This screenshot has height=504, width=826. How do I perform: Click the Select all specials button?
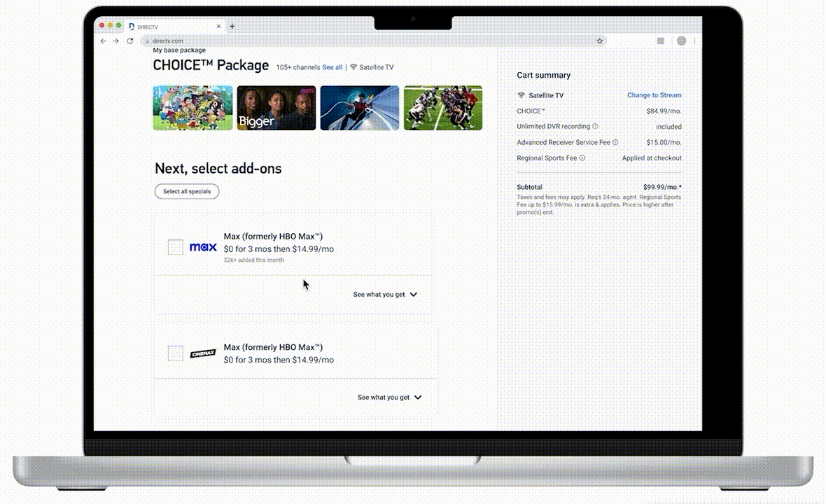pos(187,192)
